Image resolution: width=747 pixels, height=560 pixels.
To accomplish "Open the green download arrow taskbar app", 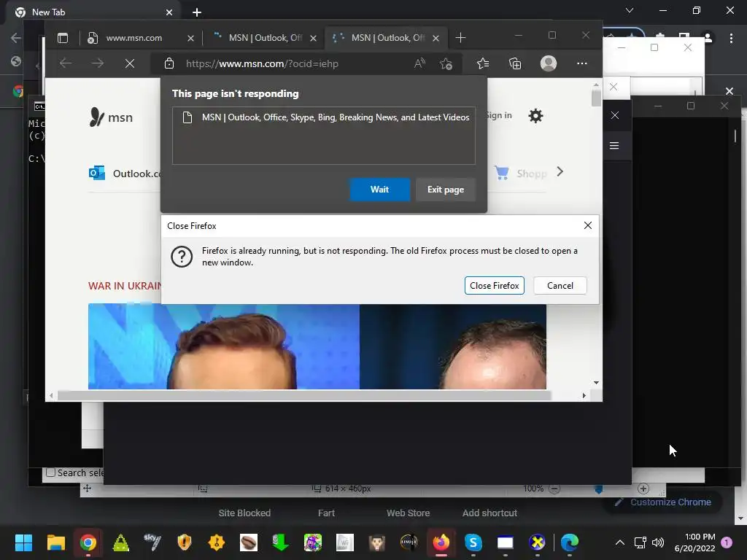I will pyautogui.click(x=280, y=542).
